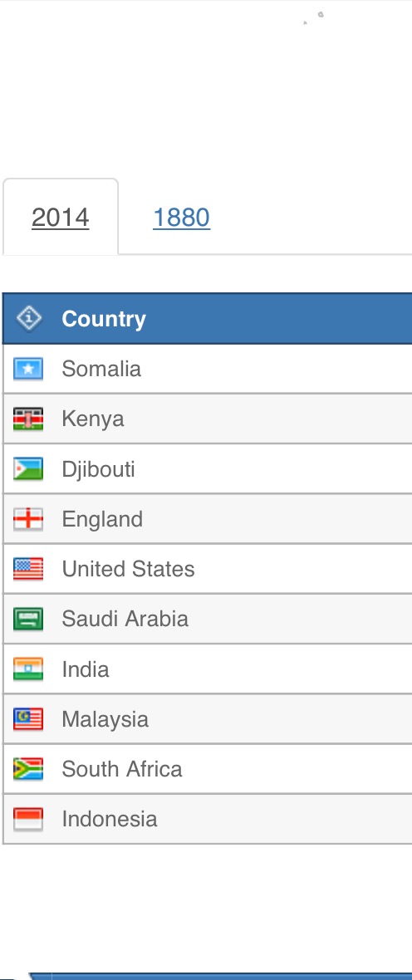This screenshot has height=980, width=412.
Task: Select the 2014 tab
Action: click(60, 218)
